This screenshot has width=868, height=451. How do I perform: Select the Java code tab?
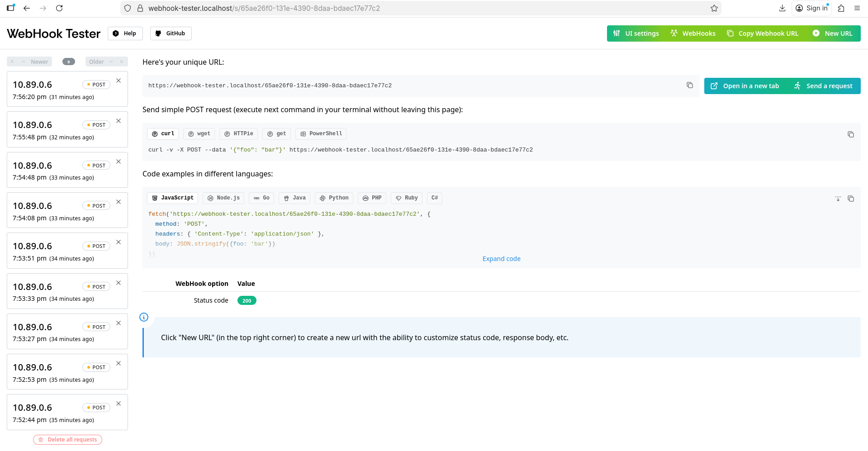pyautogui.click(x=294, y=198)
